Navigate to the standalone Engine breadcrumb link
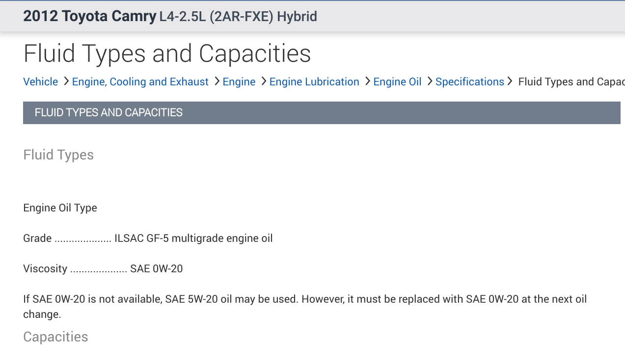Viewport: 625px width, 364px height. click(239, 82)
